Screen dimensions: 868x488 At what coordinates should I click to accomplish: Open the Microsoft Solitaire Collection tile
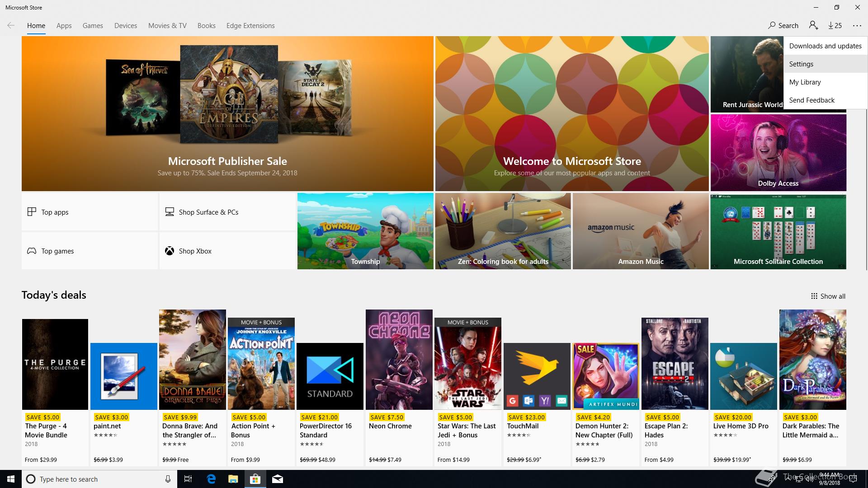[x=778, y=231]
